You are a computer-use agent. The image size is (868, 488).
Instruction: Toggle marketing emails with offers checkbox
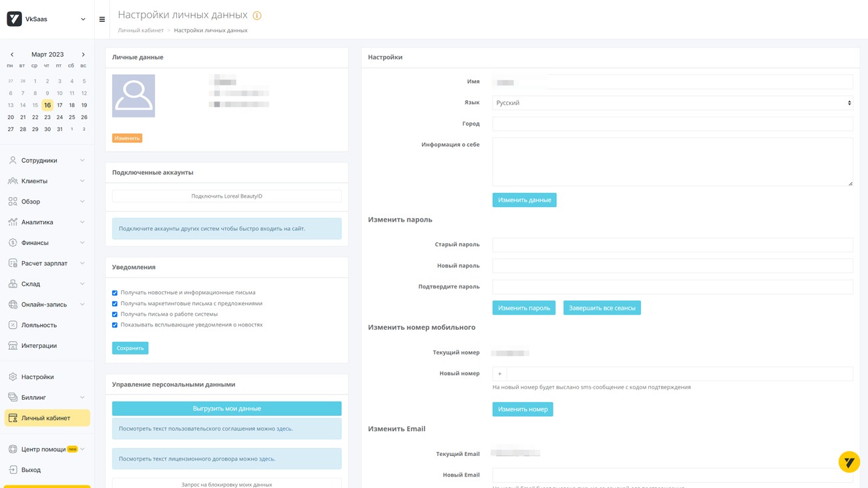pos(115,304)
